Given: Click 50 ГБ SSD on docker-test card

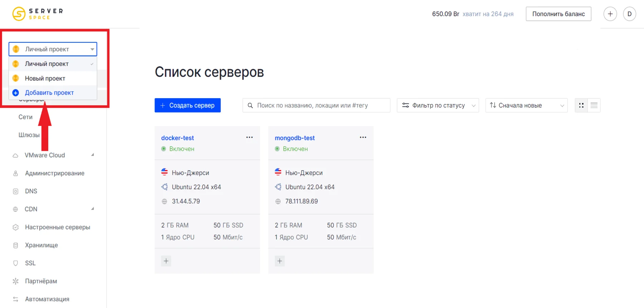Looking at the screenshot, I should [x=228, y=225].
